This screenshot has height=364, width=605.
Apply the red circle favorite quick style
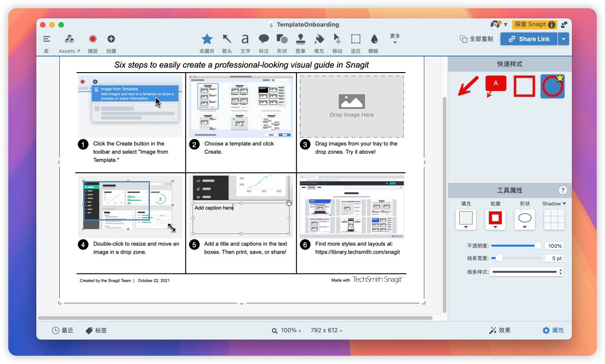coord(553,86)
